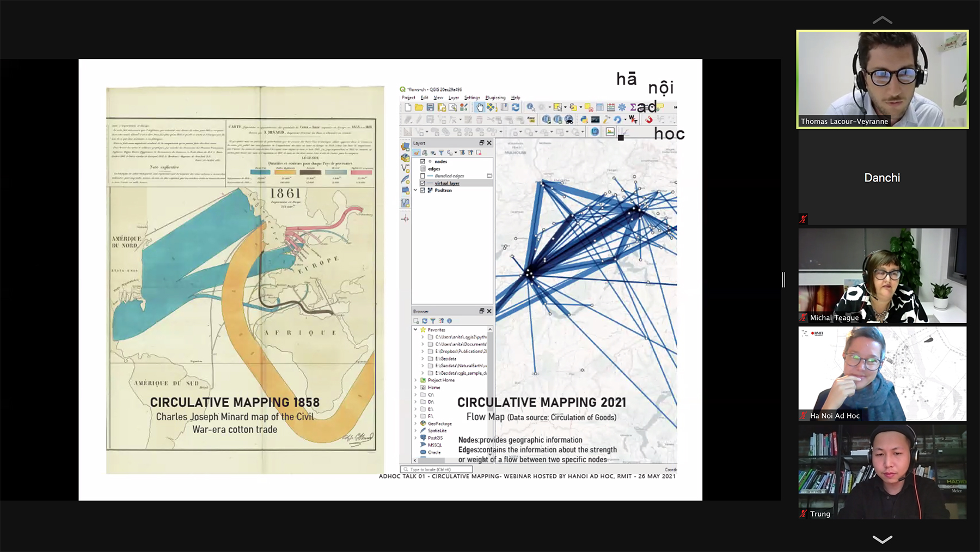Open the Project menu in QGIS
The width and height of the screenshot is (980, 552).
[408, 98]
